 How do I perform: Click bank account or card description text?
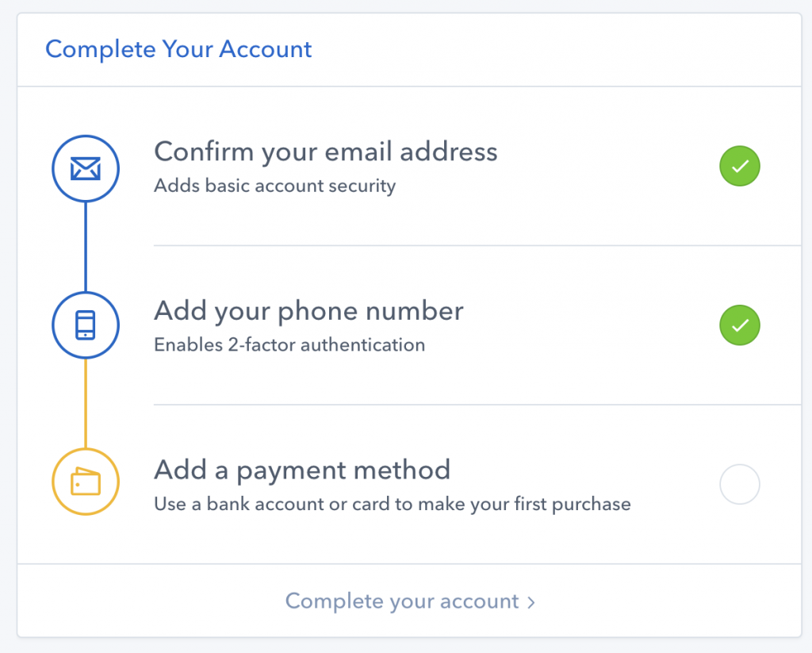(393, 504)
